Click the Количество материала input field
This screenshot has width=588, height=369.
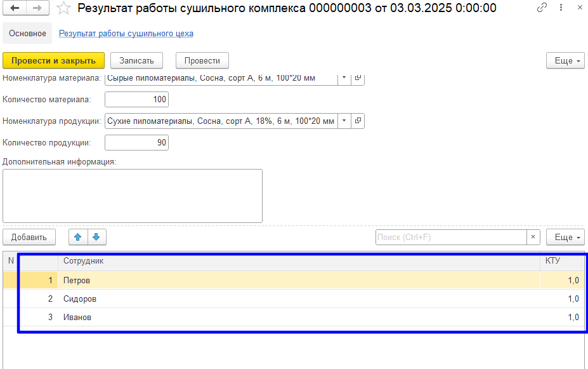pyautogui.click(x=136, y=99)
